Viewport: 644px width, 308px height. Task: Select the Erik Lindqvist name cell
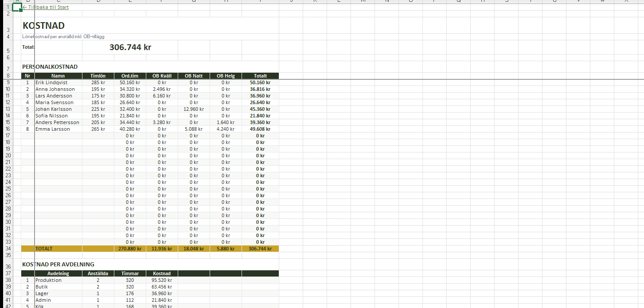coord(51,82)
